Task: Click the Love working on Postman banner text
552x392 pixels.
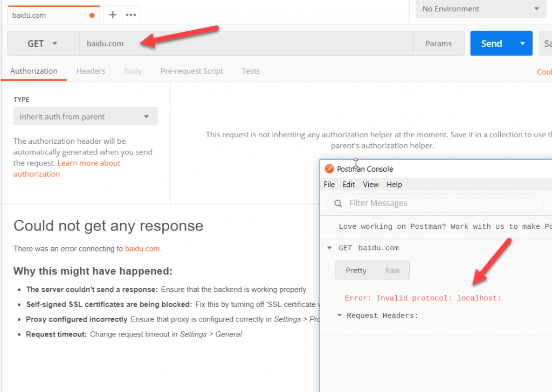Action: click(x=445, y=227)
